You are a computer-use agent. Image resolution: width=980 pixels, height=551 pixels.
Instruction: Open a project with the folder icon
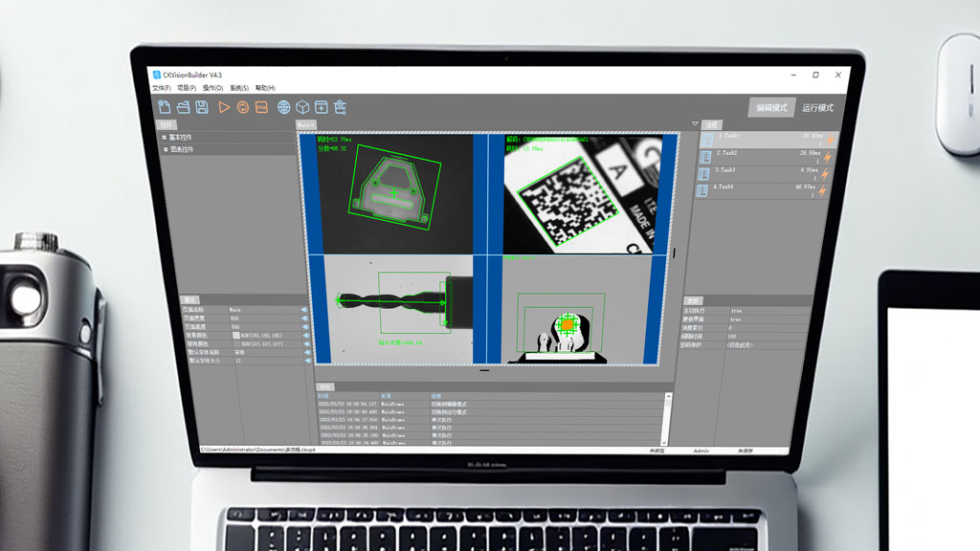183,107
